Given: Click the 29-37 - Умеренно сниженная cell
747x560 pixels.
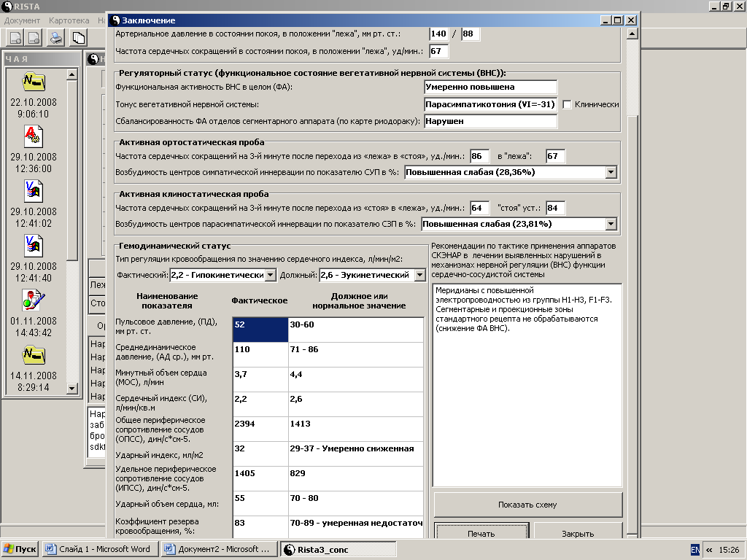Looking at the screenshot, I should coord(356,454).
